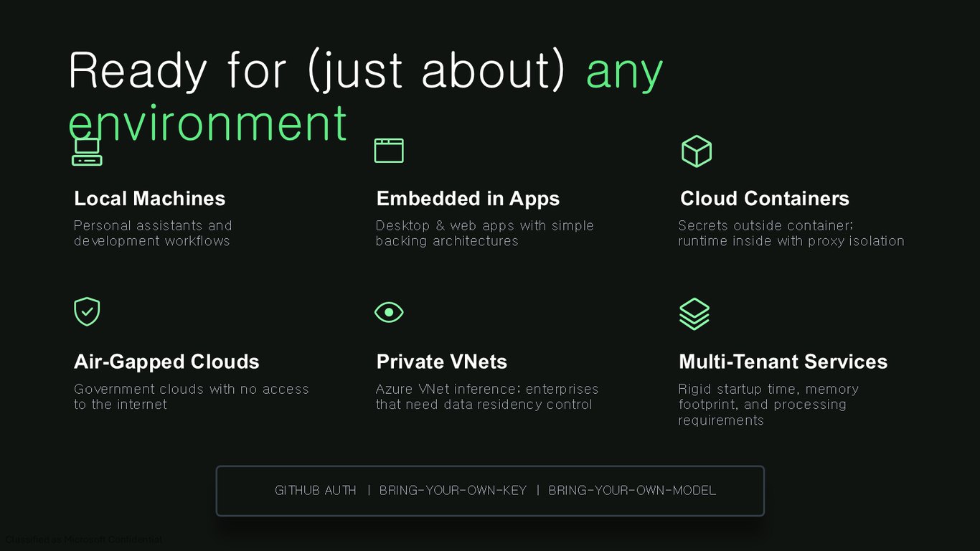Click the eye icon above Private VNets

[389, 312]
